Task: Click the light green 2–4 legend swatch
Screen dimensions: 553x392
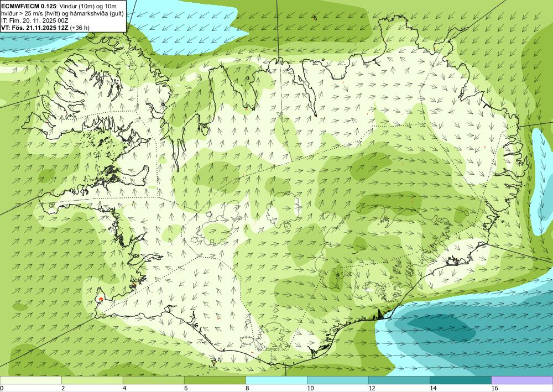Action: pos(92,380)
